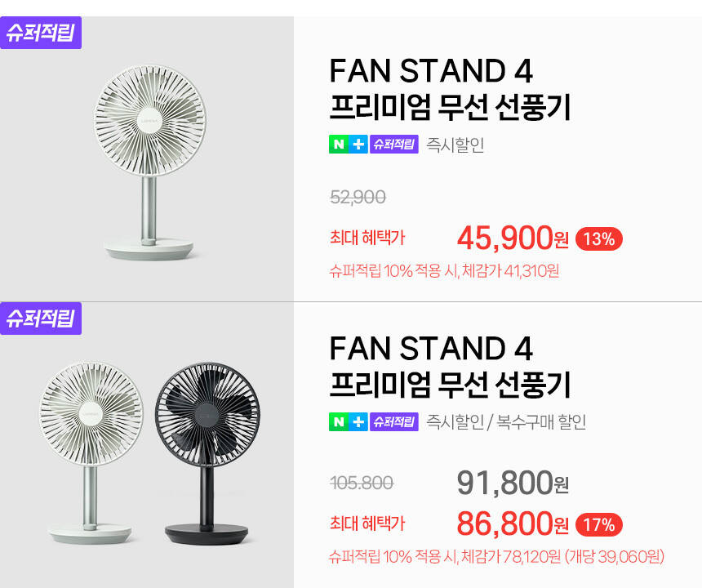This screenshot has width=702, height=588.
Task: Open the single white fan product image
Action: 147,163
